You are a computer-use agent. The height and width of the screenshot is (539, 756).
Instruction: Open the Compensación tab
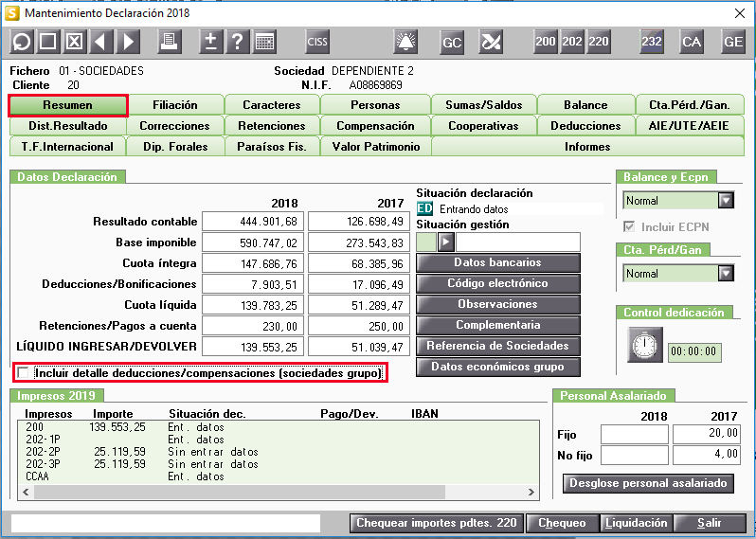(375, 126)
